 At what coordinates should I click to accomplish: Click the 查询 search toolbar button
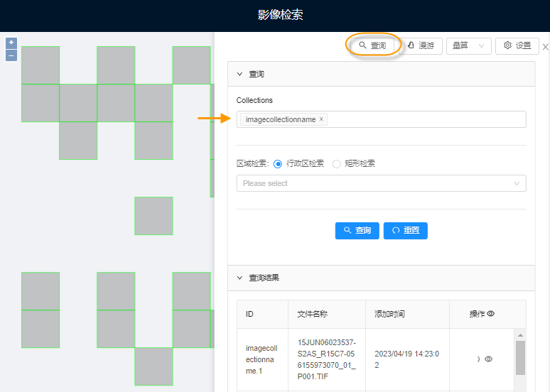click(x=372, y=45)
